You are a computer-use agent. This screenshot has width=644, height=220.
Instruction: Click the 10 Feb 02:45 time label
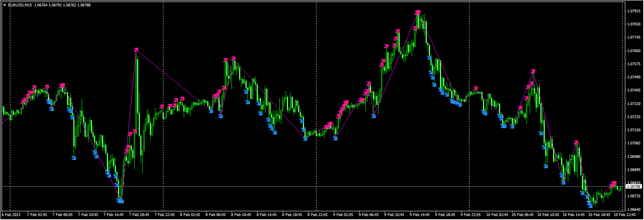click(497, 215)
